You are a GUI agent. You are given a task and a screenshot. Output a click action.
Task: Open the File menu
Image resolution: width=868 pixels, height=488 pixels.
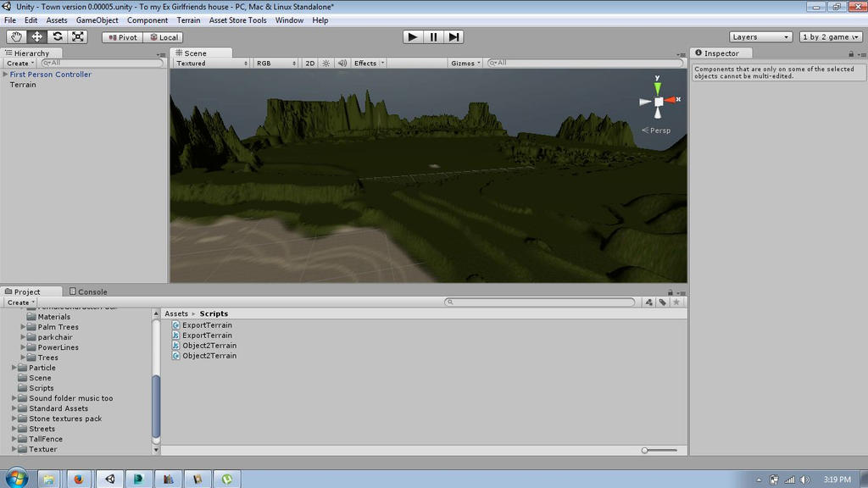point(10,20)
